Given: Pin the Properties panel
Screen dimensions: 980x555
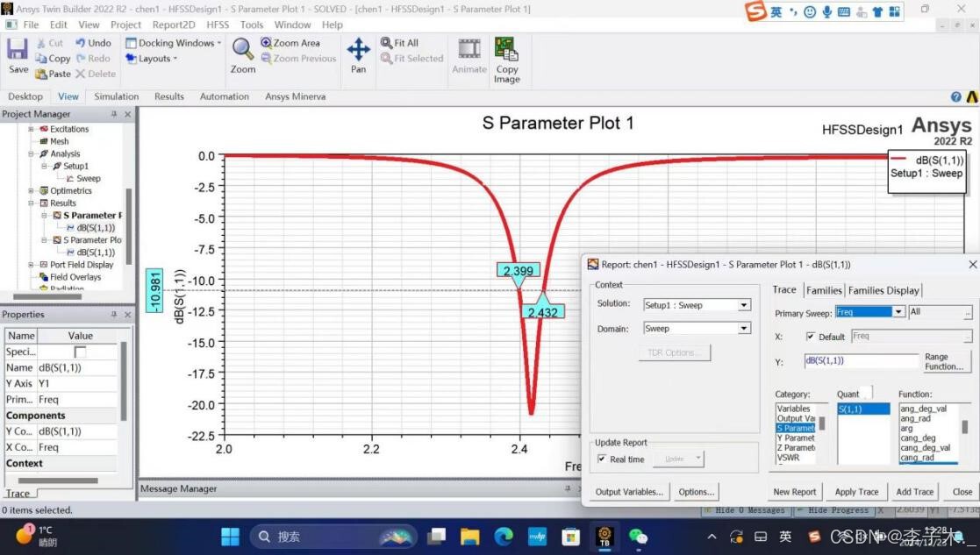Looking at the screenshot, I should tap(114, 315).
